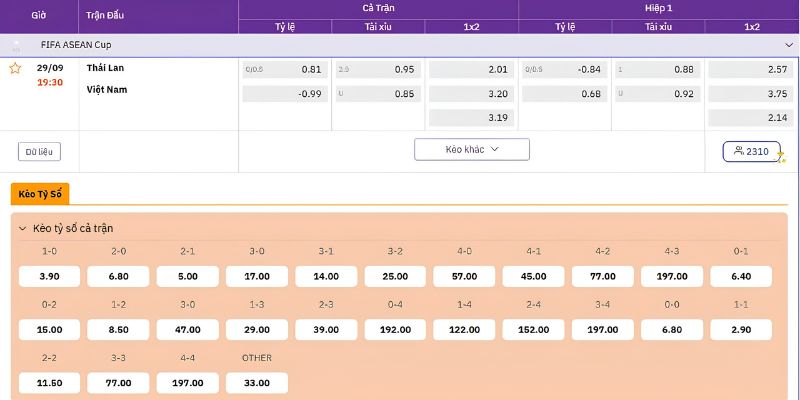Open the 2310 viewers button
This screenshot has width=800, height=400.
752,152
